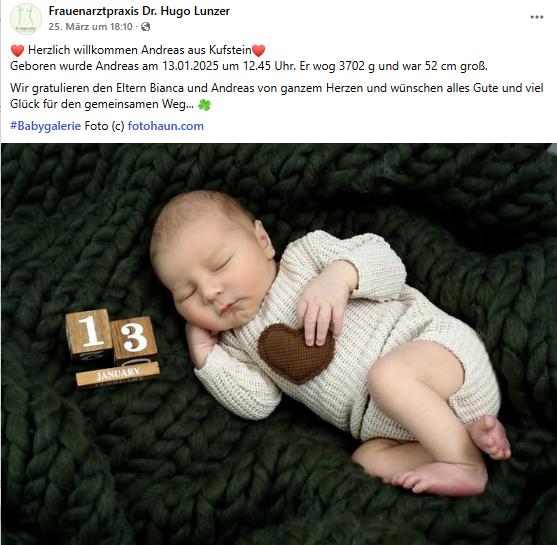Click the wooden block showing number 3
Viewport: 557px width, 545px height.
(x=134, y=339)
